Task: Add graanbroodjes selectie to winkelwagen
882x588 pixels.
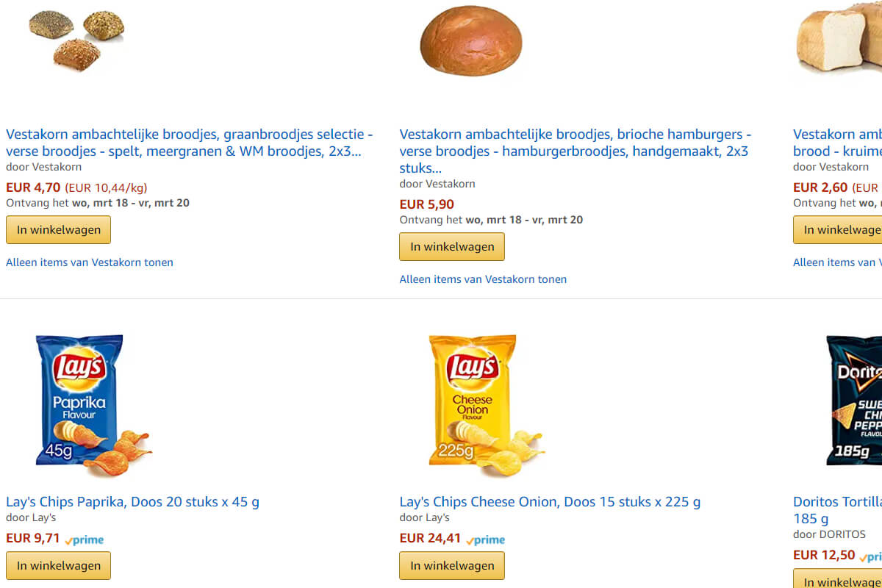Action: 59,230
